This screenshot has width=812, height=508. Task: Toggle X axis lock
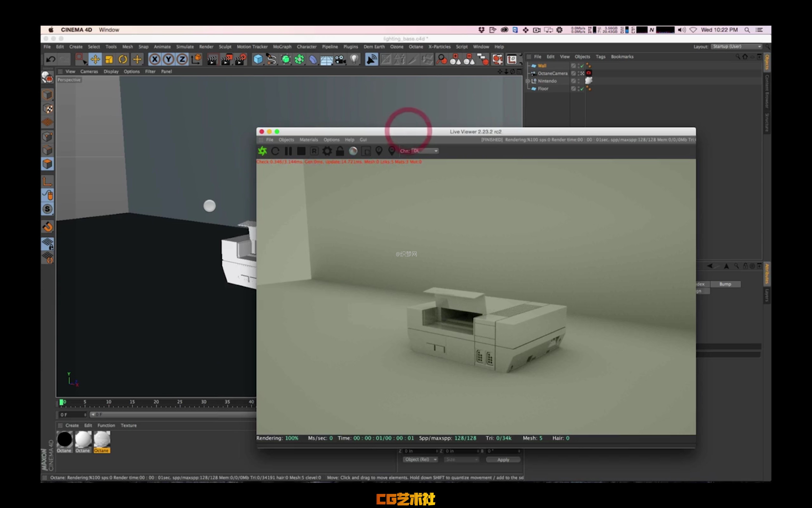point(154,60)
